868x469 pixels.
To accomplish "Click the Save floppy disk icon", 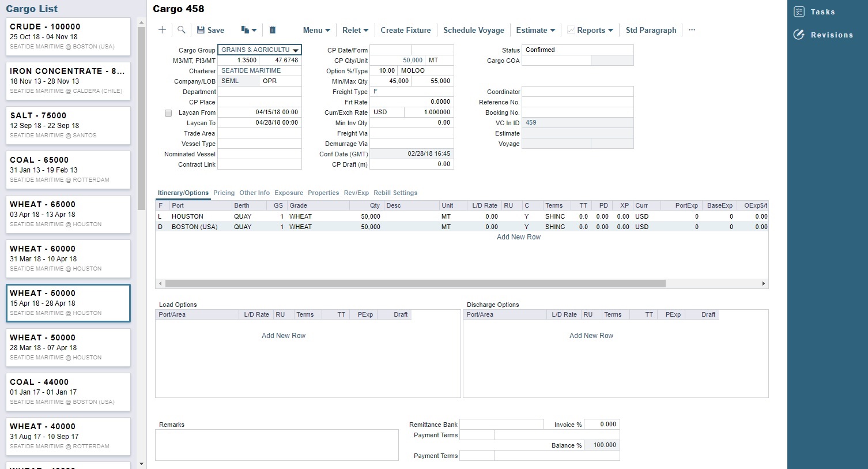I will point(201,30).
